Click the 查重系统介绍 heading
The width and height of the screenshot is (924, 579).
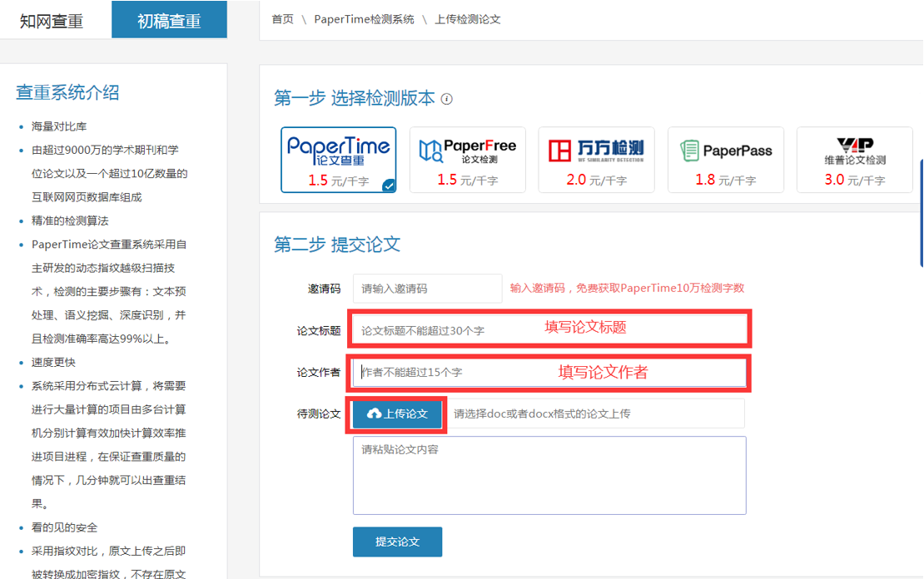point(67,92)
